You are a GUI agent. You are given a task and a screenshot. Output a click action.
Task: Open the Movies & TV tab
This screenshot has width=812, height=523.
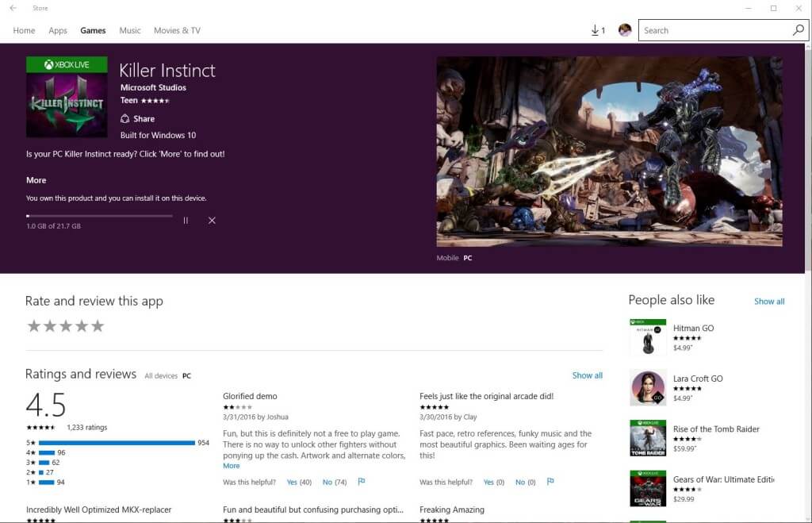pyautogui.click(x=177, y=31)
